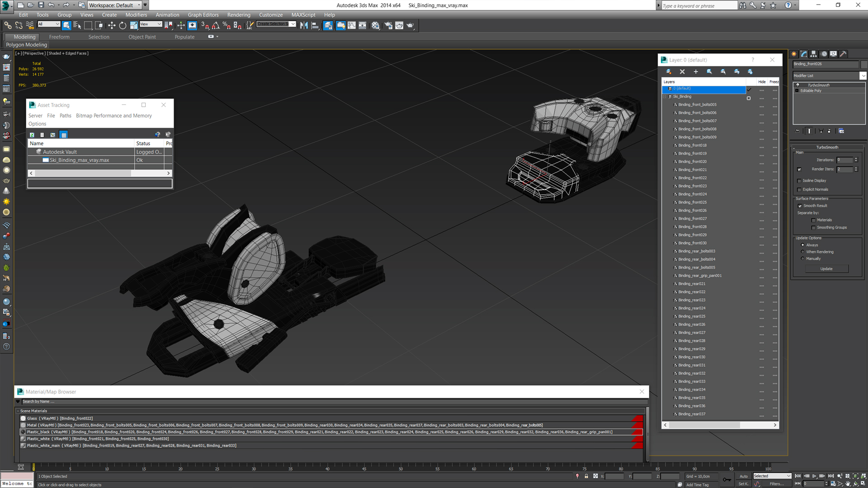The height and width of the screenshot is (488, 868).
Task: Collapse the Scene Materials group
Action: point(18,411)
